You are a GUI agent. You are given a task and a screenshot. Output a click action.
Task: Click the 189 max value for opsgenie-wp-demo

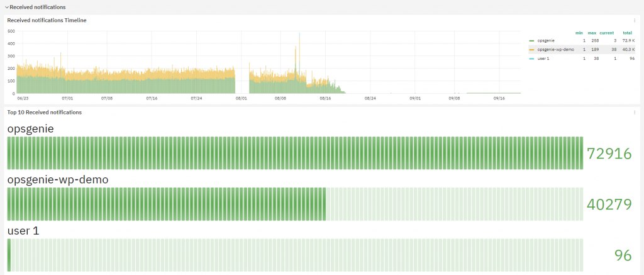(x=594, y=50)
